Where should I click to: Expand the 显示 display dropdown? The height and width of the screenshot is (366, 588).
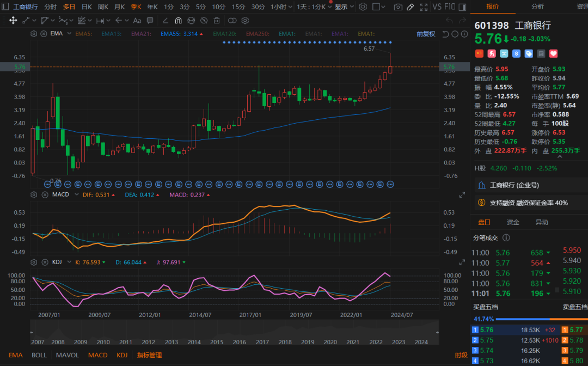tap(344, 7)
